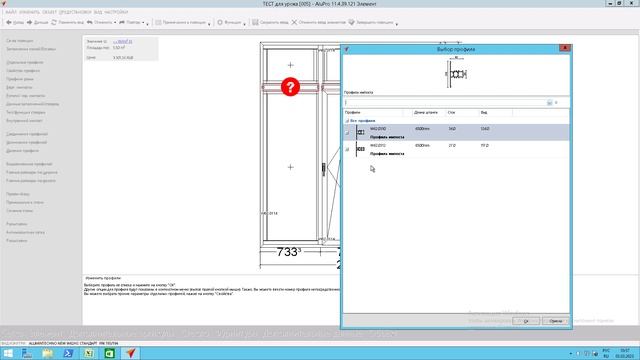
Task: Click the horizontal transom profile in window drawing
Action: [x=291, y=87]
